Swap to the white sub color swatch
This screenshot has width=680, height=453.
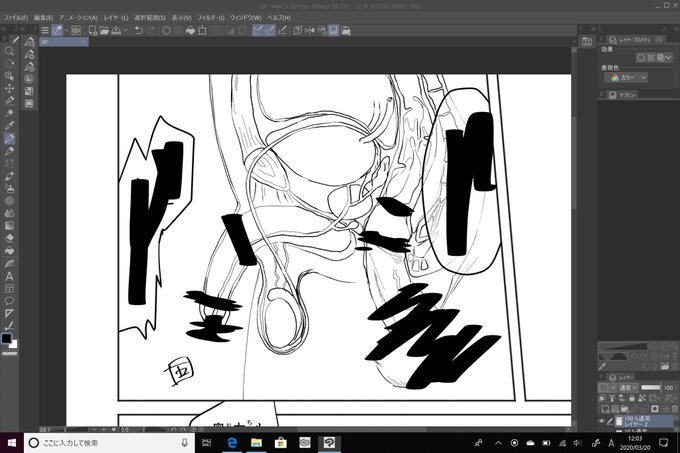coord(13,344)
